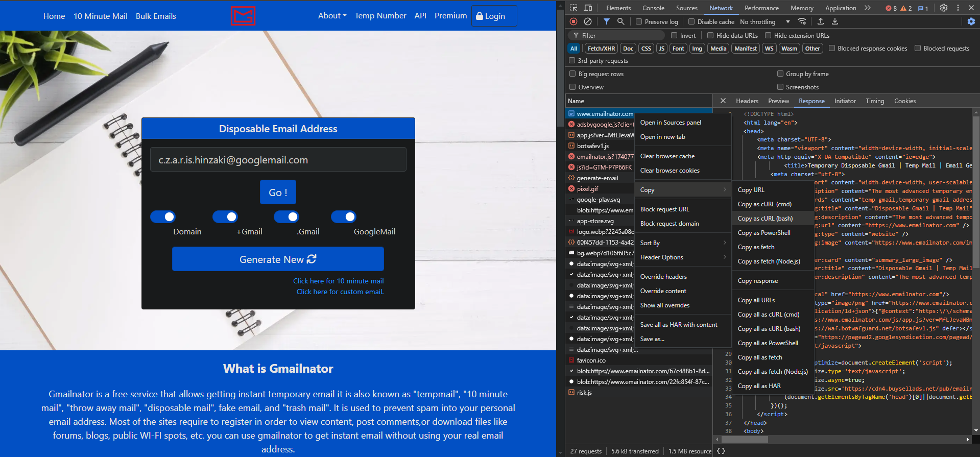Image resolution: width=980 pixels, height=457 pixels.
Task: Click the Generate New button
Action: click(278, 259)
